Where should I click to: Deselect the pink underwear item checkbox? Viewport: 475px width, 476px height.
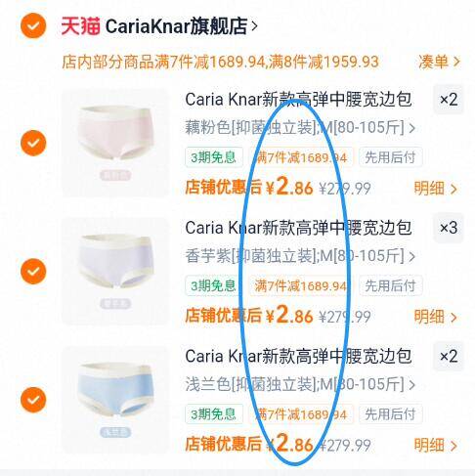point(33,143)
